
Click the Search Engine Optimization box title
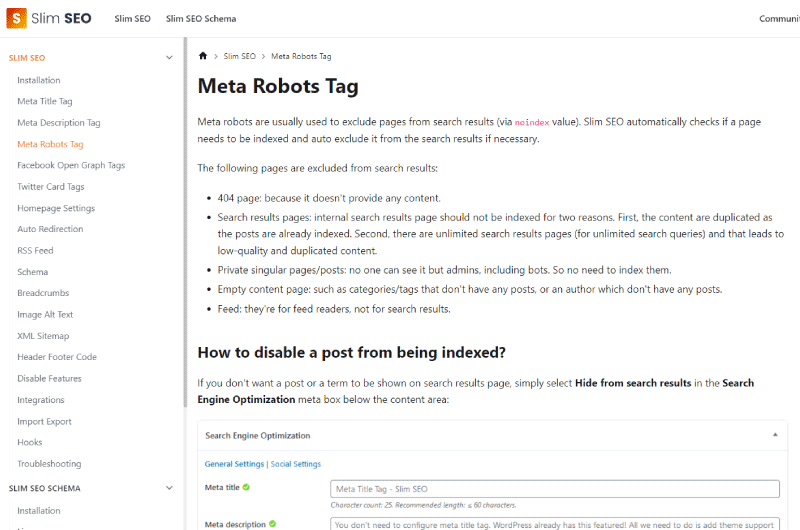coord(258,436)
